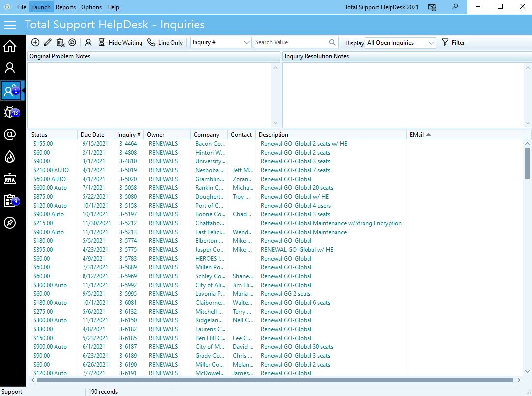Open the Customers person icon in sidebar

click(x=10, y=68)
